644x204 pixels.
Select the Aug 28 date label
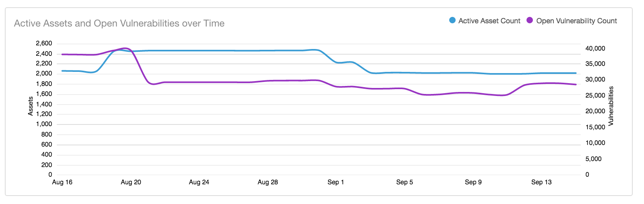(268, 182)
